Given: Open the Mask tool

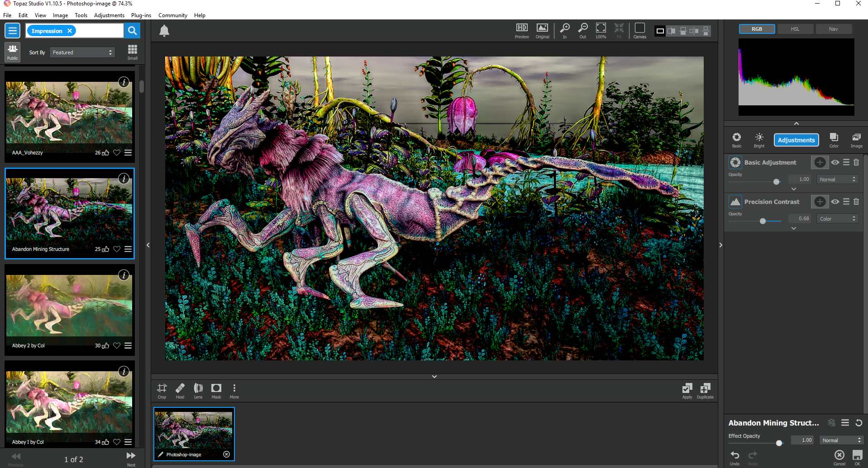Looking at the screenshot, I should pyautogui.click(x=216, y=391).
